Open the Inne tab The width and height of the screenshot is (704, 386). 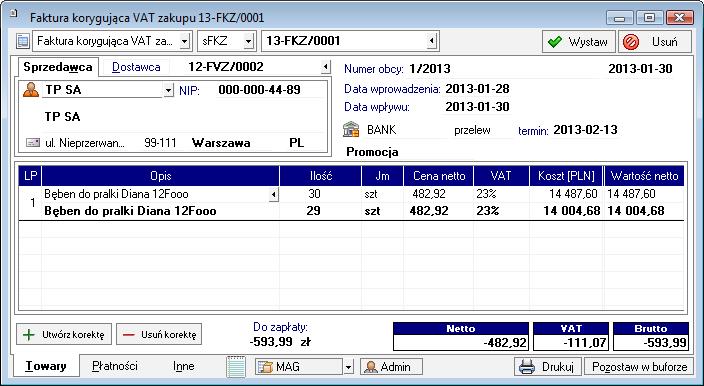coord(184,366)
